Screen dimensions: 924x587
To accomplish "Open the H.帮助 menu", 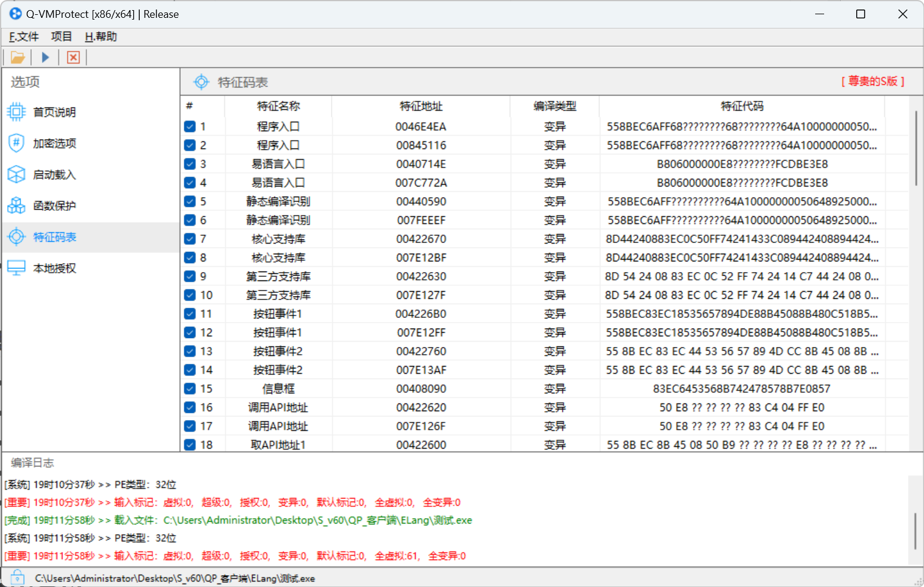I will pyautogui.click(x=100, y=37).
